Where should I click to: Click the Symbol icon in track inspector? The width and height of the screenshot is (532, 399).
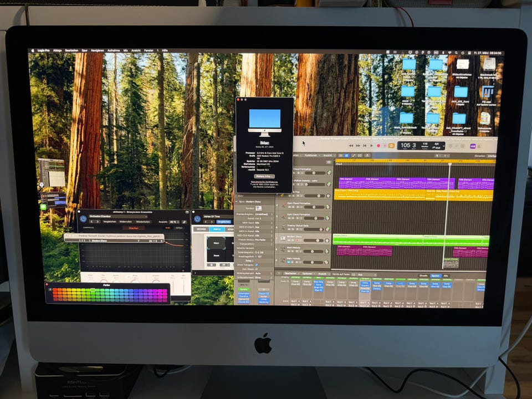click(x=259, y=208)
